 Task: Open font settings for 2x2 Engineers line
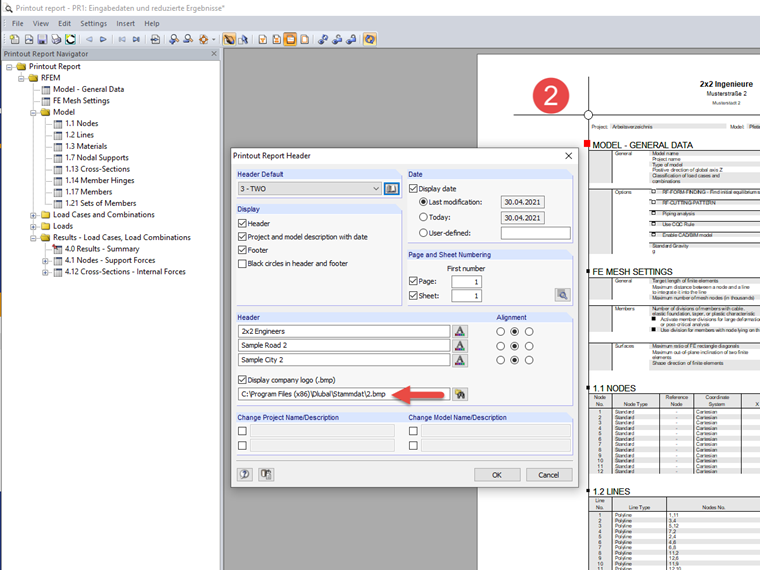tap(459, 332)
